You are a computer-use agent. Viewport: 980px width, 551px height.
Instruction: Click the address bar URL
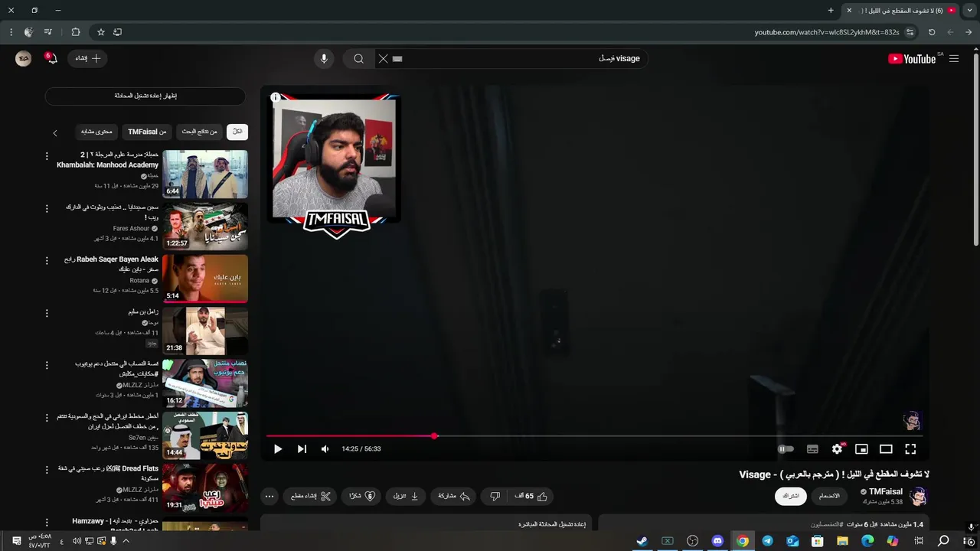827,32
